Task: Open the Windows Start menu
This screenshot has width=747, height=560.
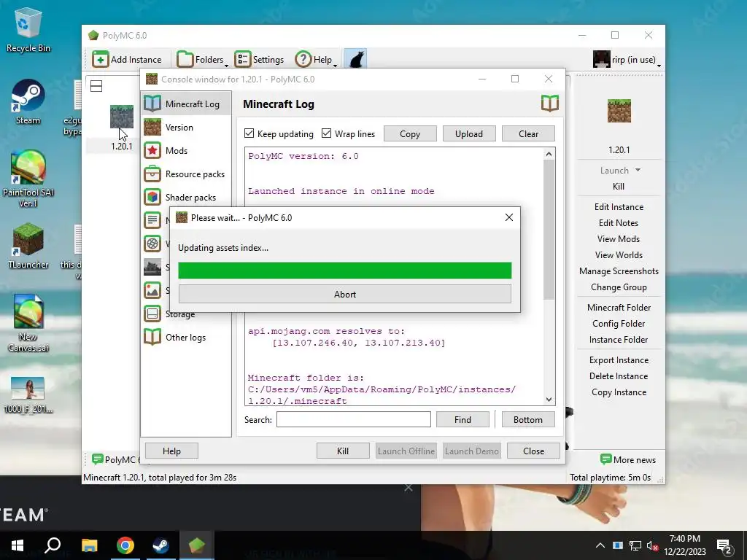Action: point(18,545)
